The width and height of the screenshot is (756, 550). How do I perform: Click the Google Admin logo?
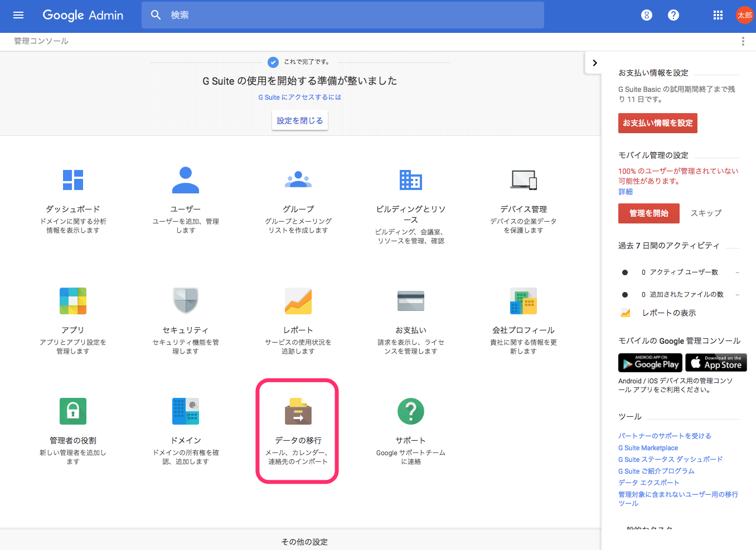(x=83, y=15)
